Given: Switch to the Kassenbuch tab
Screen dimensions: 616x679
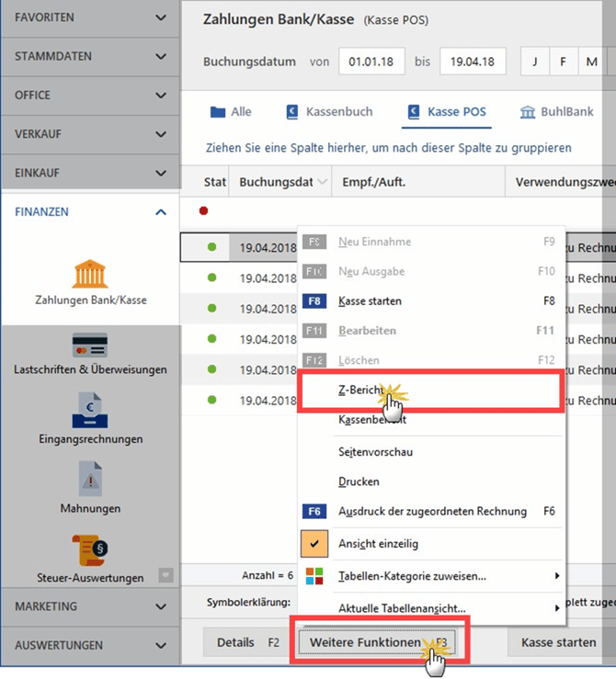Looking at the screenshot, I should pos(328,112).
